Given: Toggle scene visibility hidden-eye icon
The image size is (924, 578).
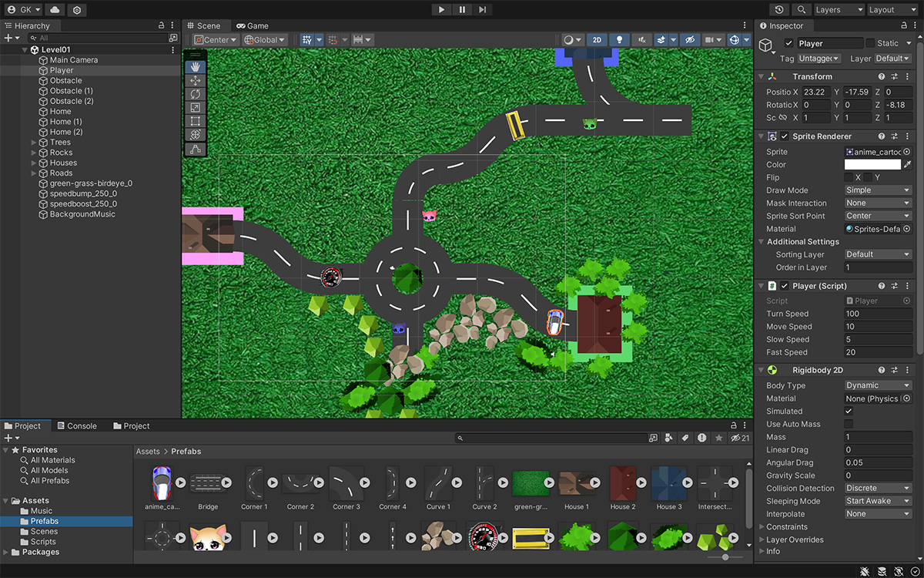Looking at the screenshot, I should (x=690, y=40).
